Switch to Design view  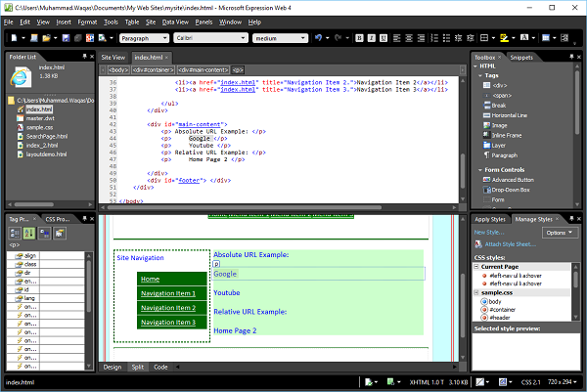[113, 367]
